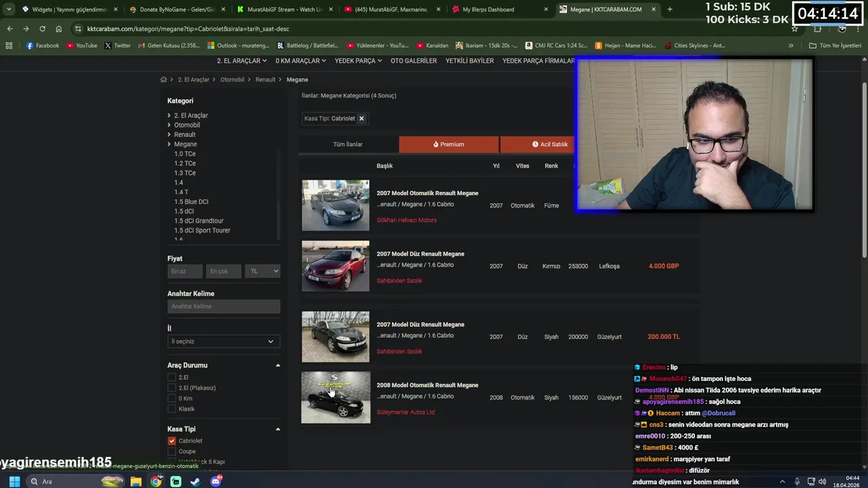Open the Gökhan Helvacı Motors seller link

[x=407, y=220]
